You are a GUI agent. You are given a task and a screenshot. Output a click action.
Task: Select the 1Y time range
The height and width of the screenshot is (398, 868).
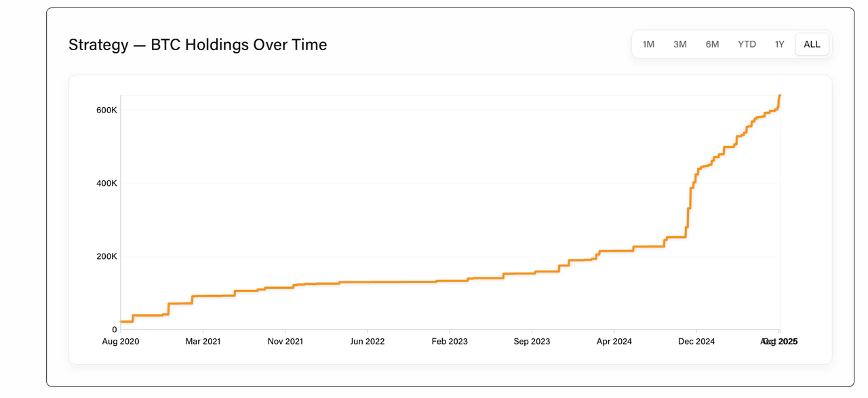pos(780,44)
